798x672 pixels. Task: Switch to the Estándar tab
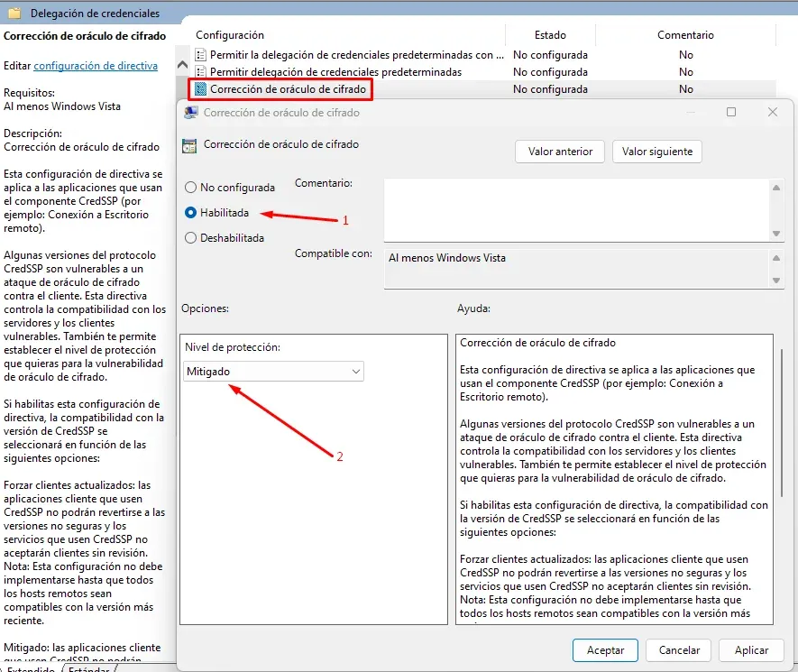[89, 668]
